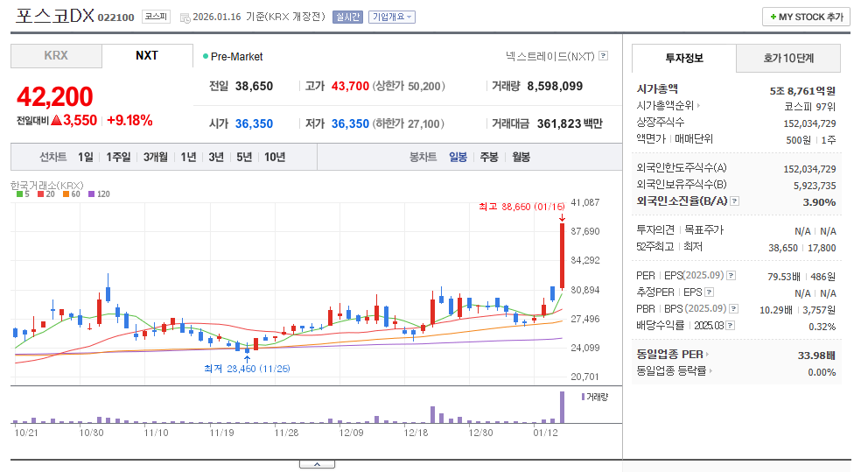Viewport: 868px width, 472px height.
Task: Click the 12/18 date on the chart axis
Action: tap(416, 433)
